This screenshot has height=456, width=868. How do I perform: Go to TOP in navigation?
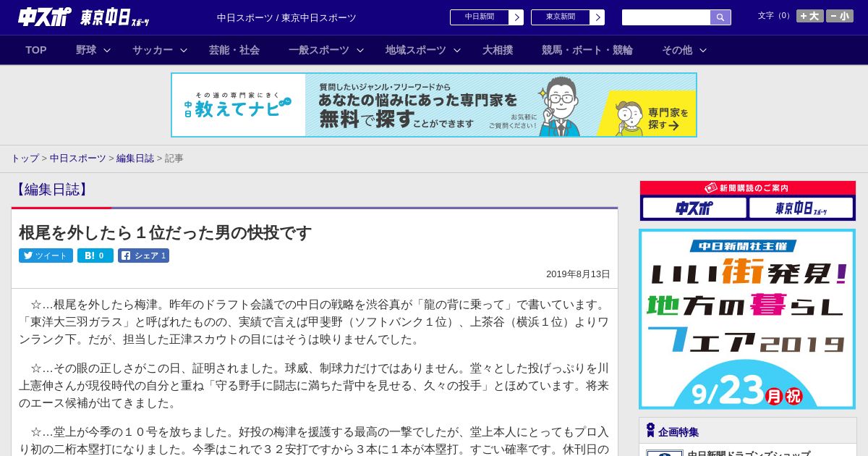click(36, 50)
